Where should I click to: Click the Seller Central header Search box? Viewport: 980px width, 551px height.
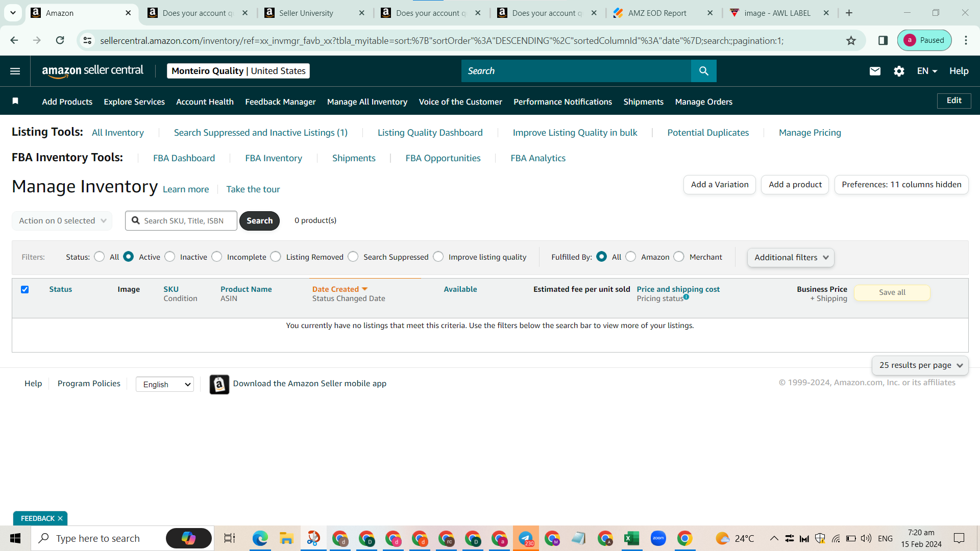pyautogui.click(x=576, y=71)
